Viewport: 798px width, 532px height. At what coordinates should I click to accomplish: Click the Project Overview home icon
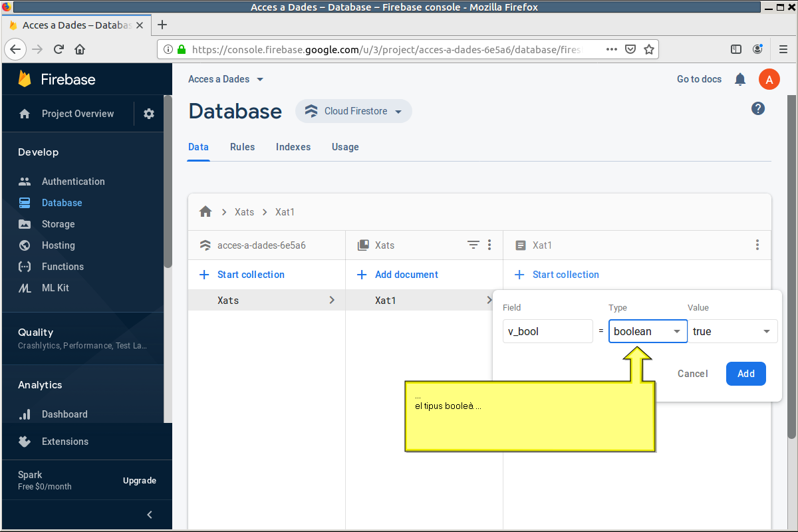[x=25, y=114]
